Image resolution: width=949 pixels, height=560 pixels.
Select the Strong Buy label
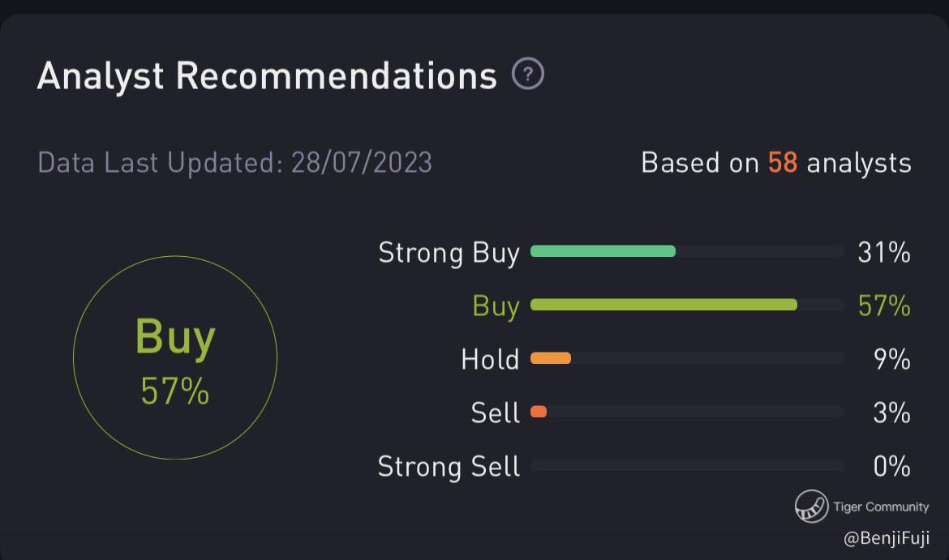pyautogui.click(x=449, y=253)
